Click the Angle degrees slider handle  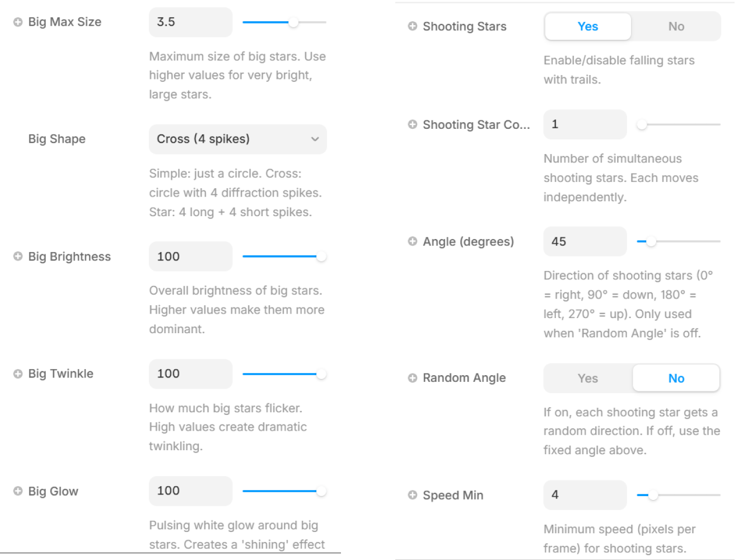(651, 241)
